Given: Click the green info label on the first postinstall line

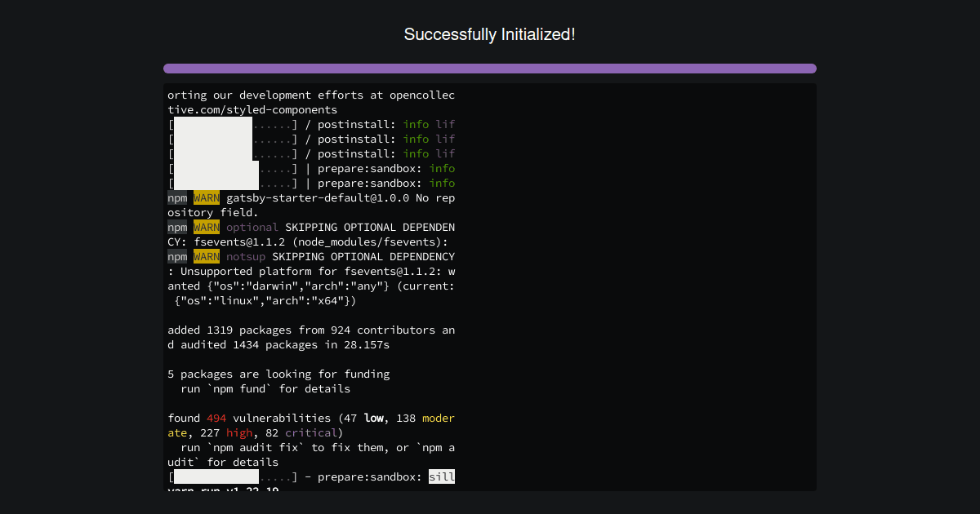Looking at the screenshot, I should point(416,124).
